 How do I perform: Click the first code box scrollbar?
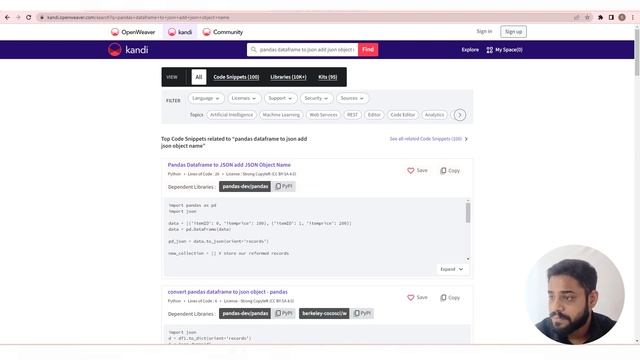[468, 212]
